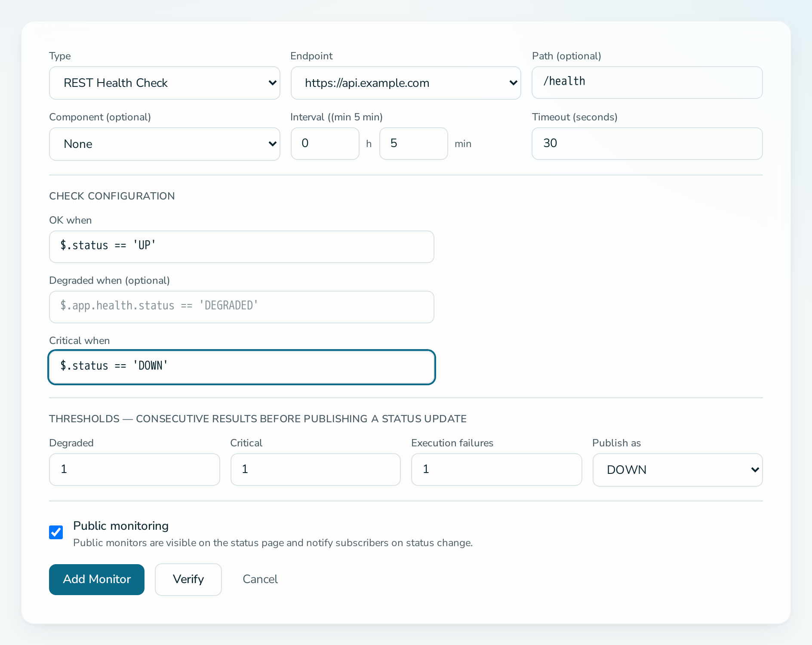
Task: Click the Path field containing /health
Action: [647, 83]
